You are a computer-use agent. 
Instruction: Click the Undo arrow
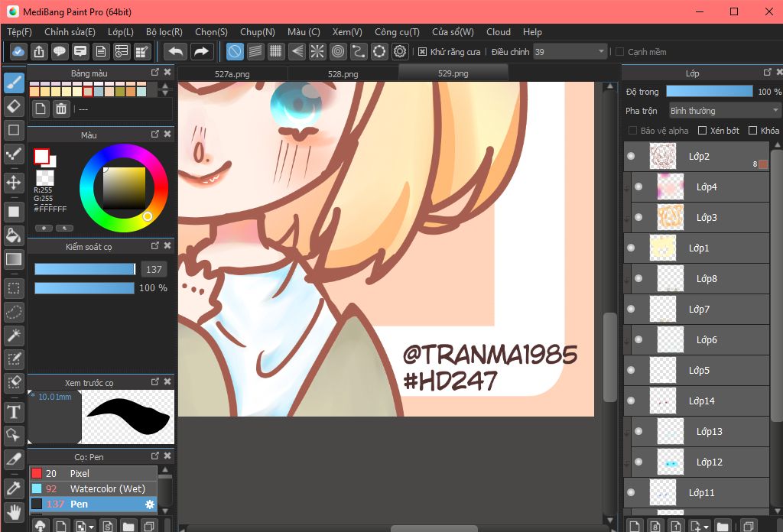click(x=176, y=51)
